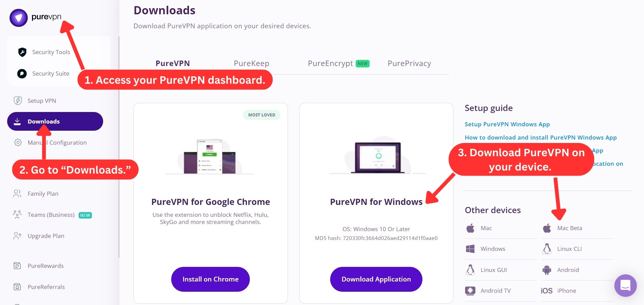The width and height of the screenshot is (644, 305).
Task: Open the live chat bubble icon
Action: point(625,285)
